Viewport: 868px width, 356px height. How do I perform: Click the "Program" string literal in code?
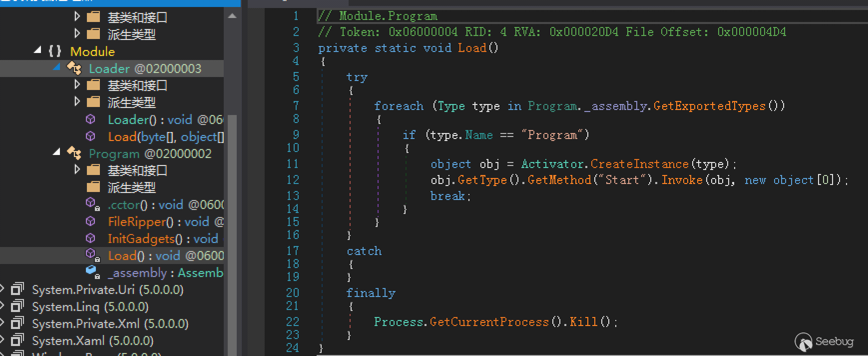[552, 135]
